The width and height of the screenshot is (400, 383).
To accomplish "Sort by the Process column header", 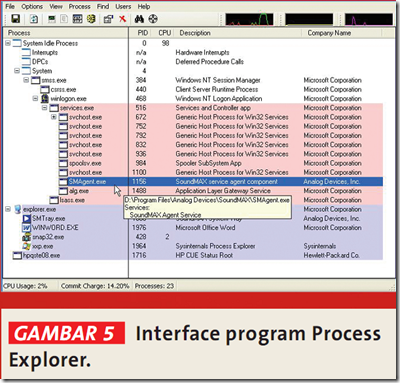I will pos(66,33).
